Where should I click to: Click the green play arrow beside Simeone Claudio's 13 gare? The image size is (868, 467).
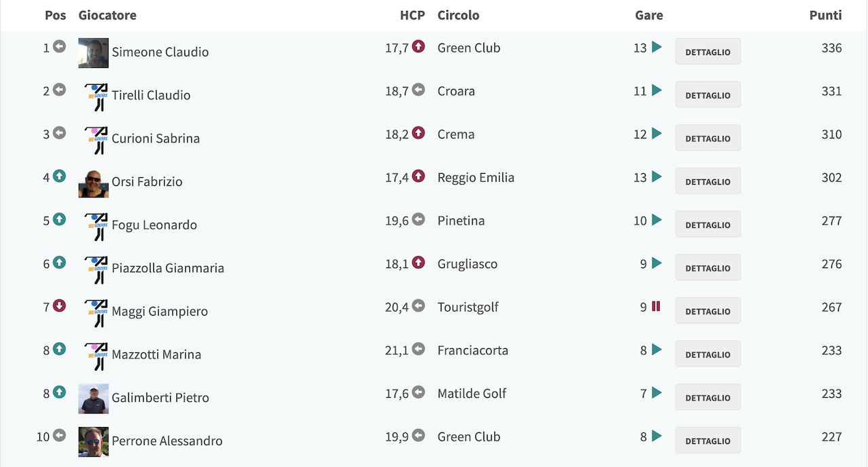(x=656, y=47)
